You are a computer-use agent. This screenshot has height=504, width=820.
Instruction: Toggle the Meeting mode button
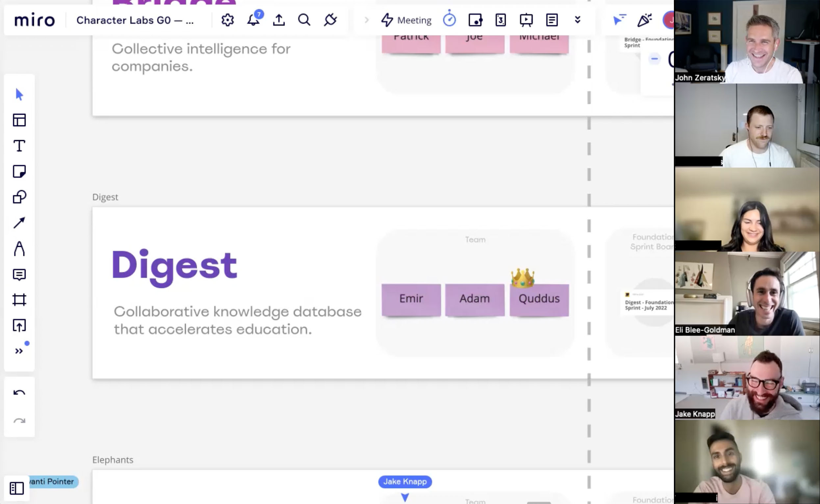[406, 20]
